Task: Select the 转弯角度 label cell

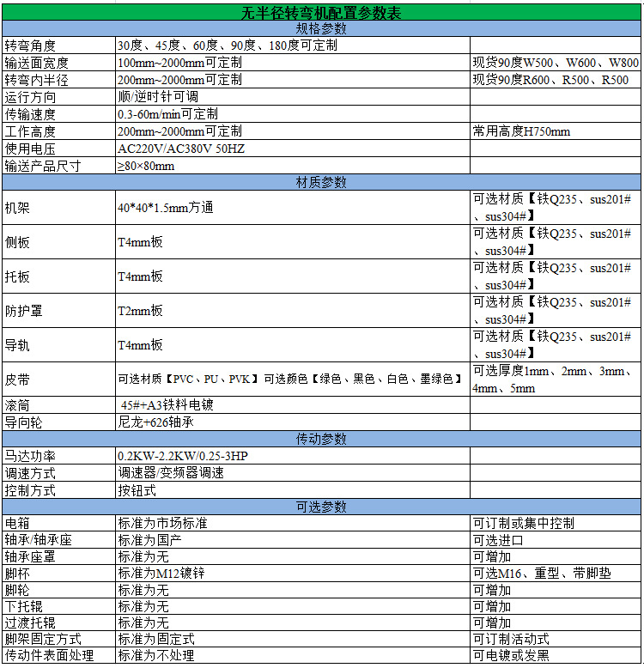Action: (x=58, y=46)
